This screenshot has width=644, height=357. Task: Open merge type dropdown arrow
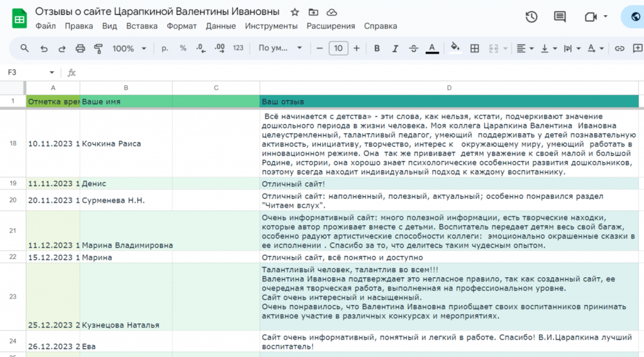pos(505,48)
